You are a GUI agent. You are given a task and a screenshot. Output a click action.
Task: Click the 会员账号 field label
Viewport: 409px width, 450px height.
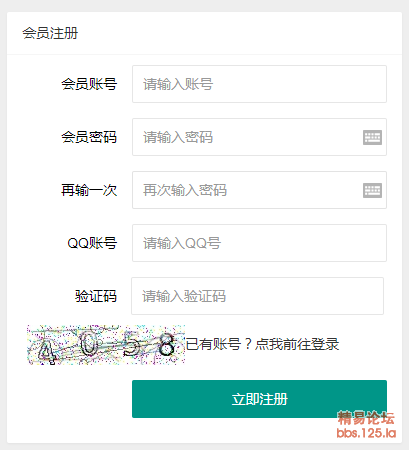(x=89, y=84)
